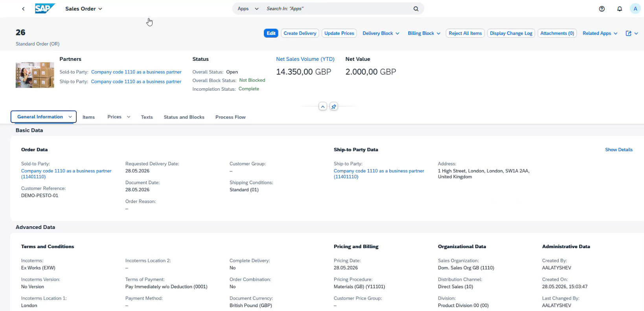This screenshot has height=311, width=644.
Task: Switch to the Process Flow tab
Action: [230, 117]
